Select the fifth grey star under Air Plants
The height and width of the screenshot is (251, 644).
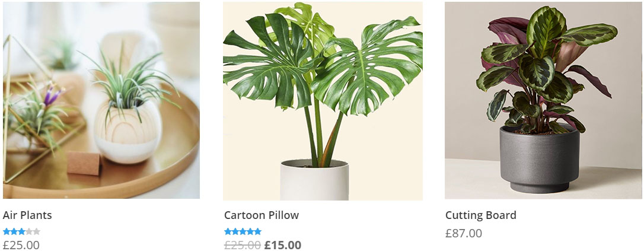coord(36,231)
